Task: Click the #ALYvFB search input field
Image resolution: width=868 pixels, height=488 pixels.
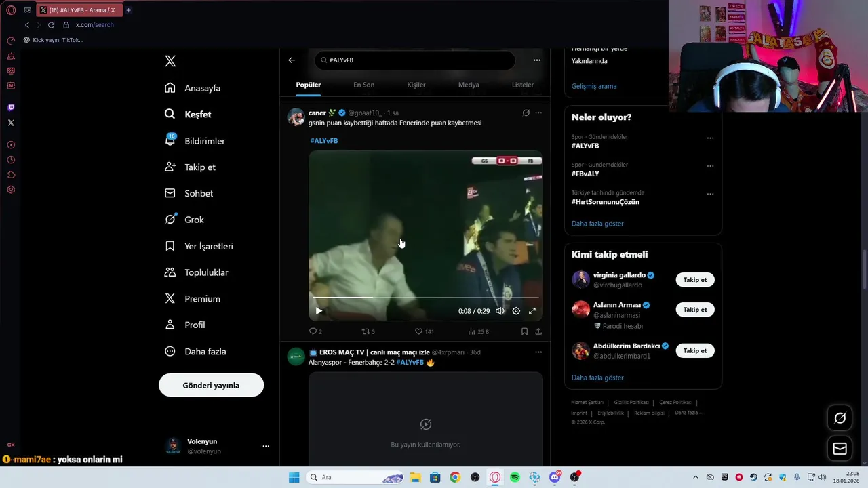Action: click(x=415, y=60)
